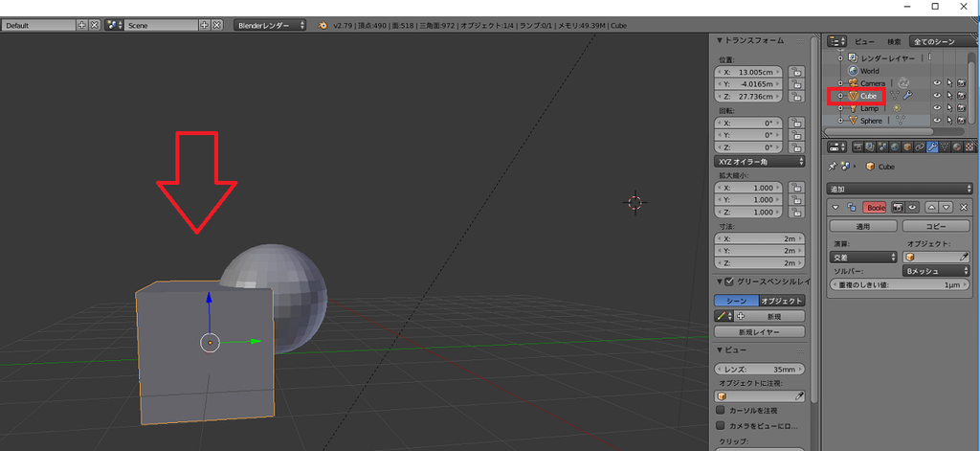The width and height of the screenshot is (980, 451).
Task: Toggle Boolean modifier render visibility
Action: tap(898, 207)
